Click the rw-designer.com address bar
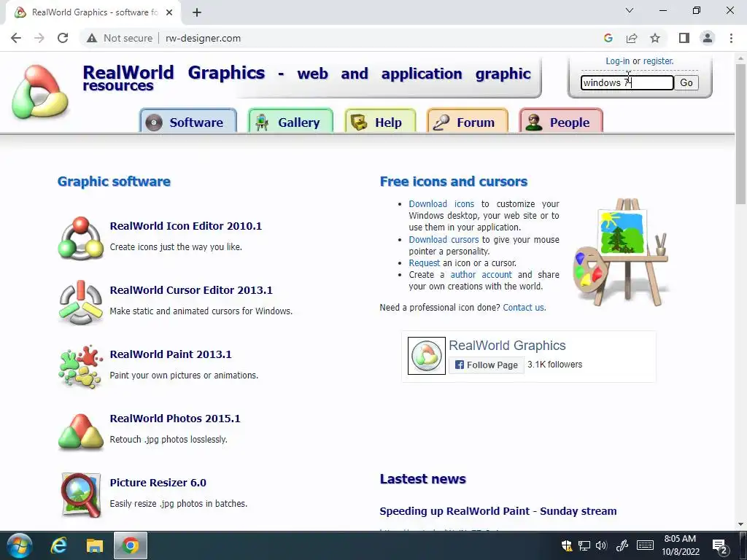Viewport: 747px width, 560px height. pos(343,38)
